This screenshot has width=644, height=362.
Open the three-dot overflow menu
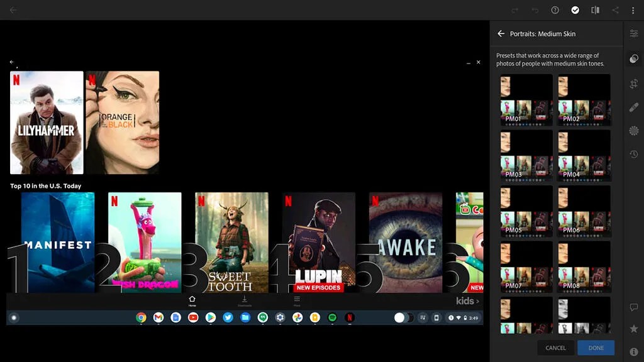click(633, 10)
